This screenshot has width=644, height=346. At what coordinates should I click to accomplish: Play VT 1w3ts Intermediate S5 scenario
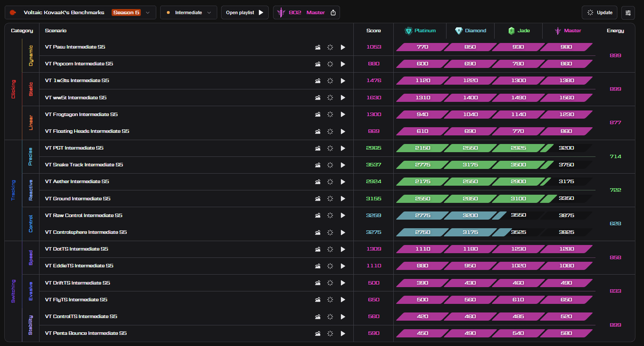click(343, 81)
